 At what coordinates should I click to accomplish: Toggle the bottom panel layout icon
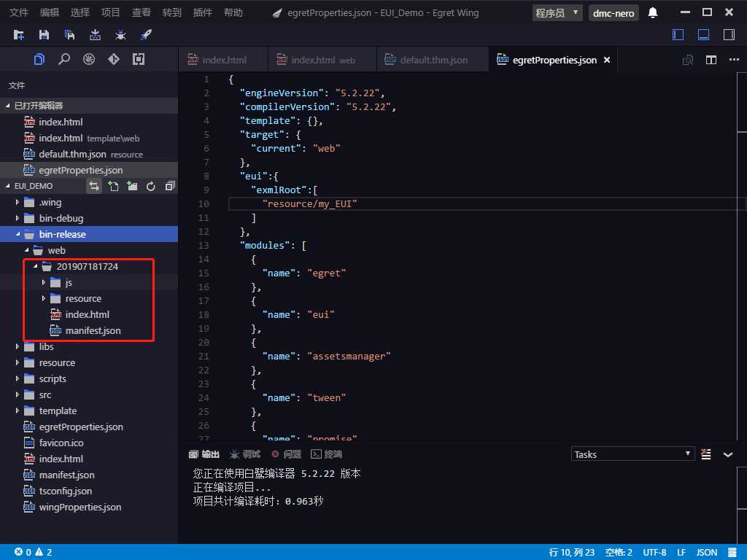703,35
